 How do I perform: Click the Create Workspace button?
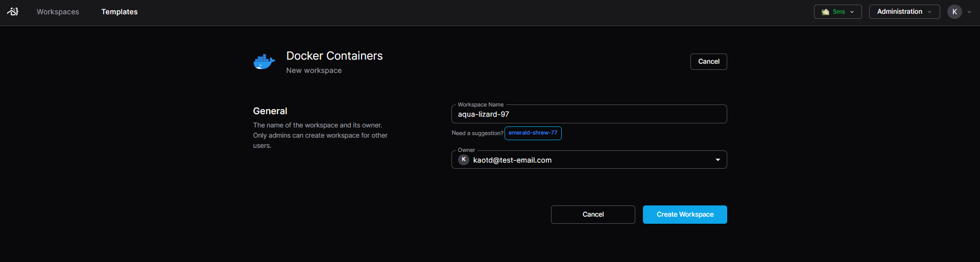pos(685,215)
